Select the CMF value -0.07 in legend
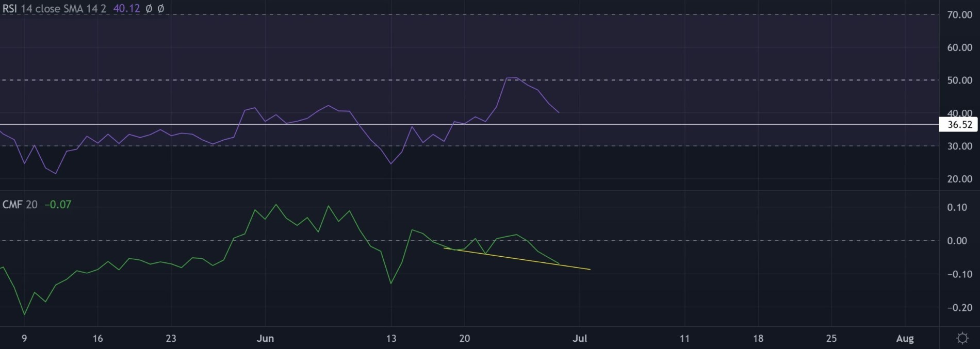The height and width of the screenshot is (349, 980). coord(58,205)
